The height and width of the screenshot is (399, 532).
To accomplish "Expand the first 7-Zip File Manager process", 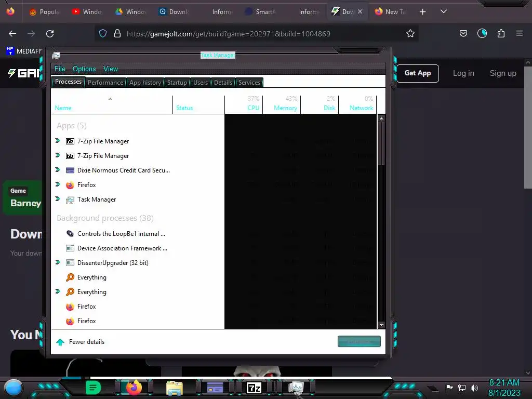I will (57, 141).
